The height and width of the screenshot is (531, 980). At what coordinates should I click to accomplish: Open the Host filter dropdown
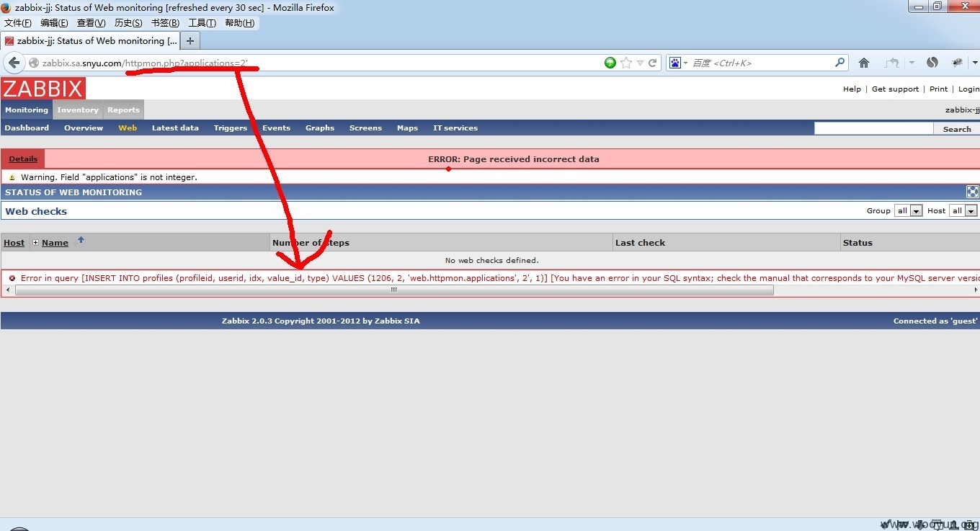pos(963,210)
